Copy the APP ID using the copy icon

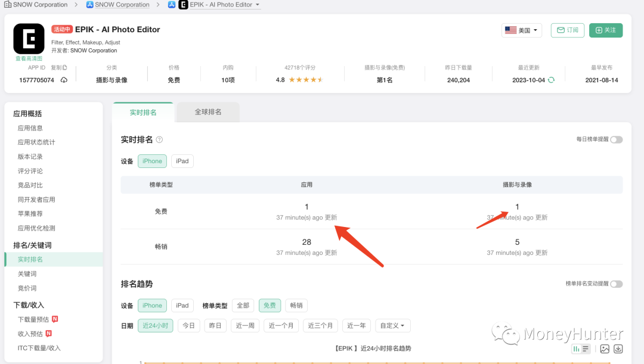click(x=64, y=67)
